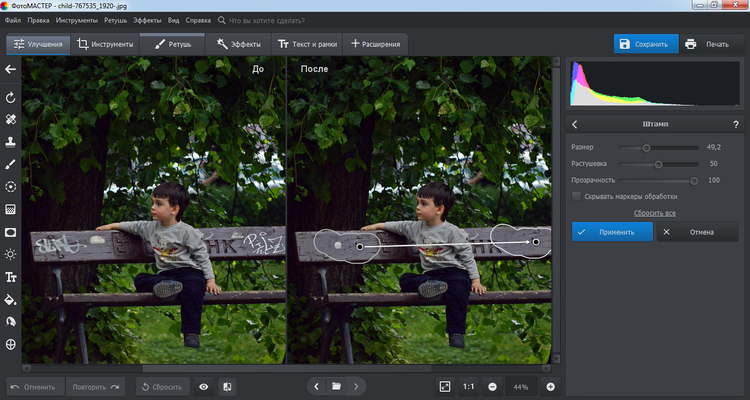Go to next photo with right chevron
Image resolution: width=750 pixels, height=400 pixels.
tap(357, 386)
